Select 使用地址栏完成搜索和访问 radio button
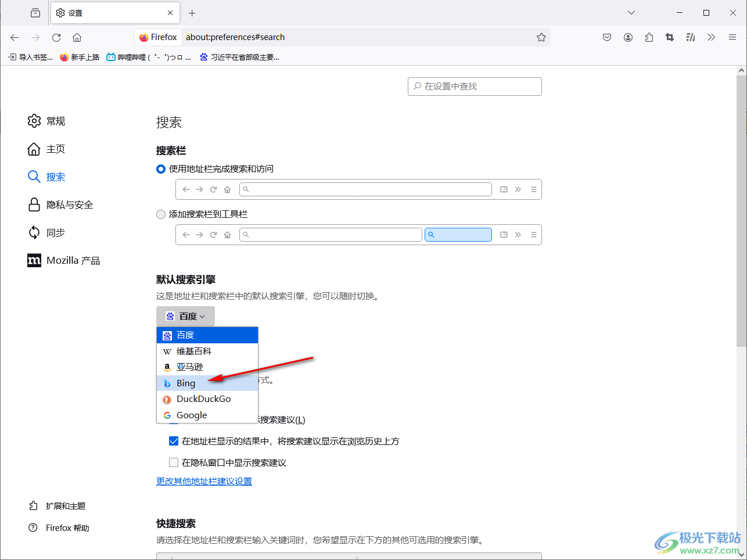This screenshot has width=747, height=560. (161, 169)
